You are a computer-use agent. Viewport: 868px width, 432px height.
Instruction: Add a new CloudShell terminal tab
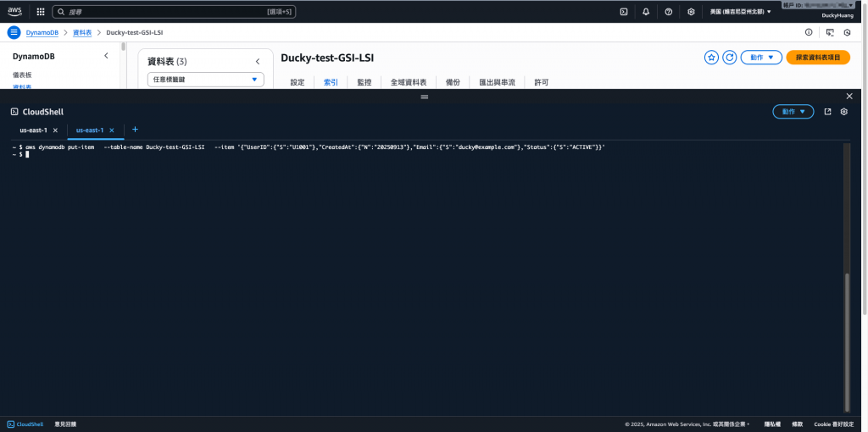135,130
